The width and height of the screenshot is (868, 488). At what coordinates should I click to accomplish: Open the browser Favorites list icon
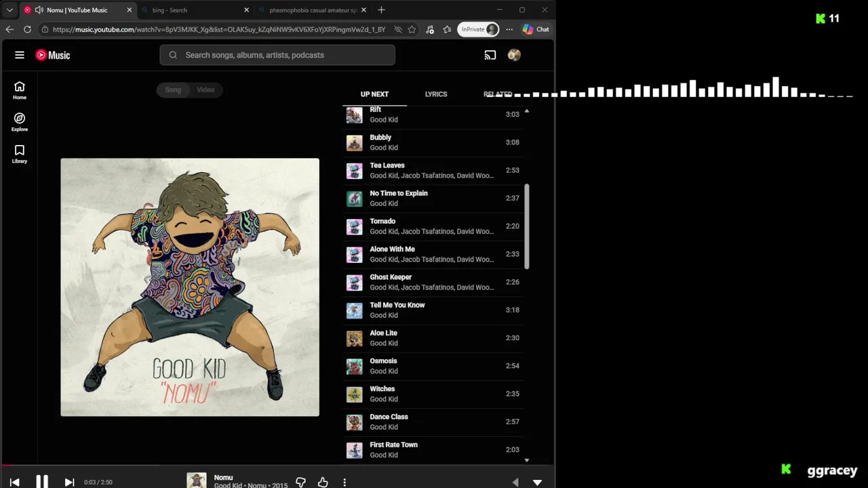447,29
